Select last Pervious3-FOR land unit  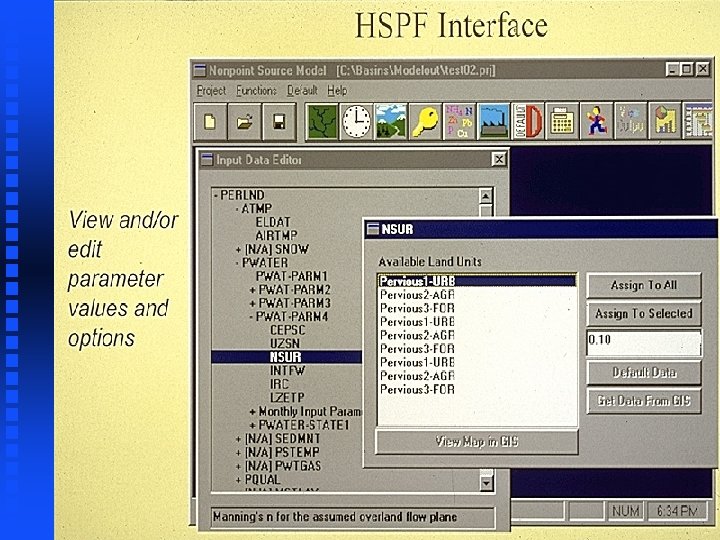tap(477, 390)
